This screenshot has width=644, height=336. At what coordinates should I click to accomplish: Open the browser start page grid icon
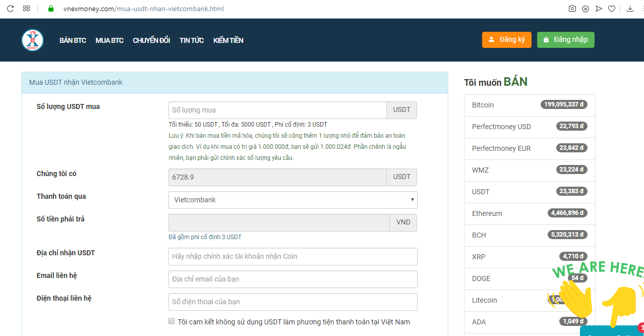pyautogui.click(x=27, y=9)
